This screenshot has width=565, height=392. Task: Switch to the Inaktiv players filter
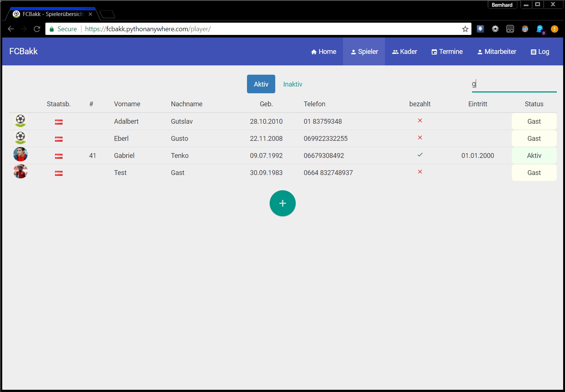[293, 84]
